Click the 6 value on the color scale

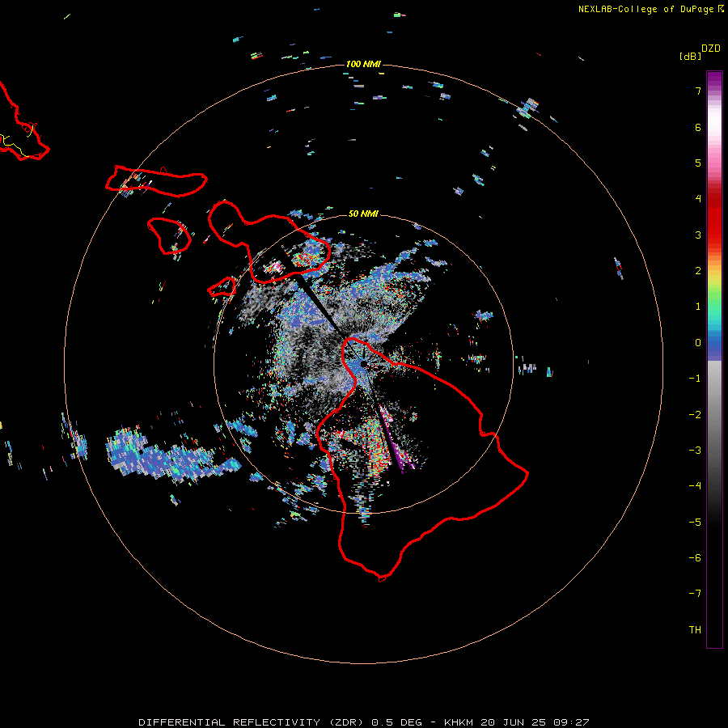[x=698, y=127]
